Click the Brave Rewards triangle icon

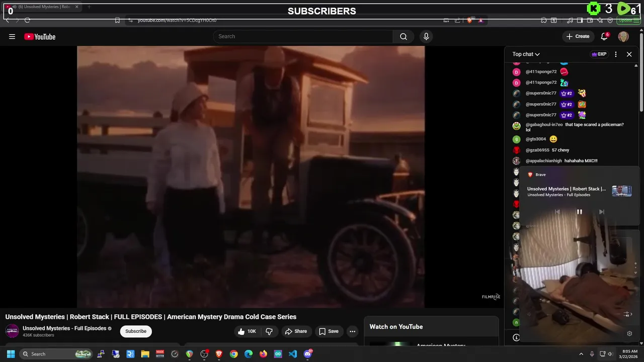pyautogui.click(x=480, y=20)
